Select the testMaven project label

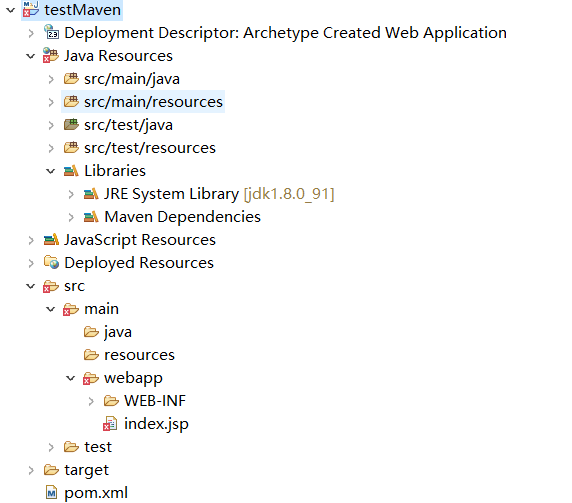pos(82,9)
